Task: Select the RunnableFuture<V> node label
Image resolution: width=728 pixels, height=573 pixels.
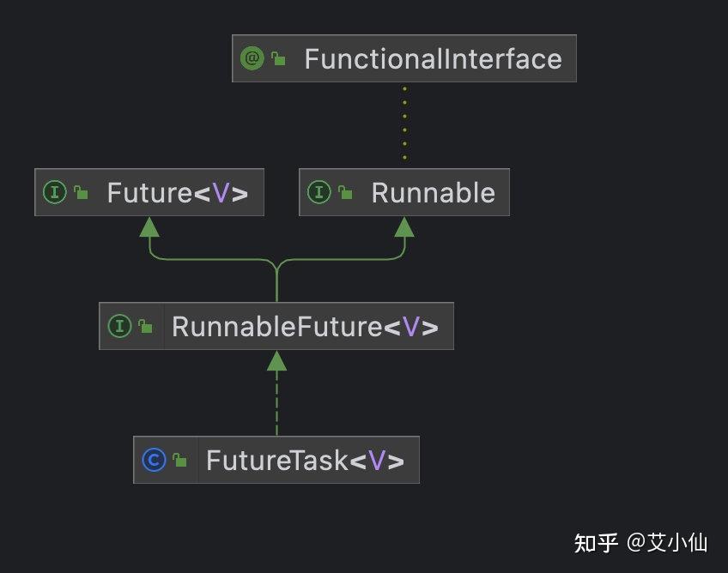Action: click(x=305, y=327)
